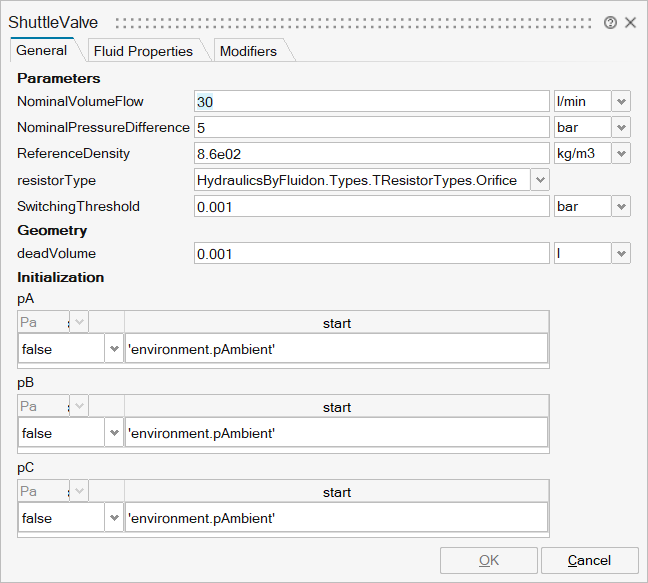Screen dimensions: 648x583
Task: Select the General tab
Action: pos(42,50)
